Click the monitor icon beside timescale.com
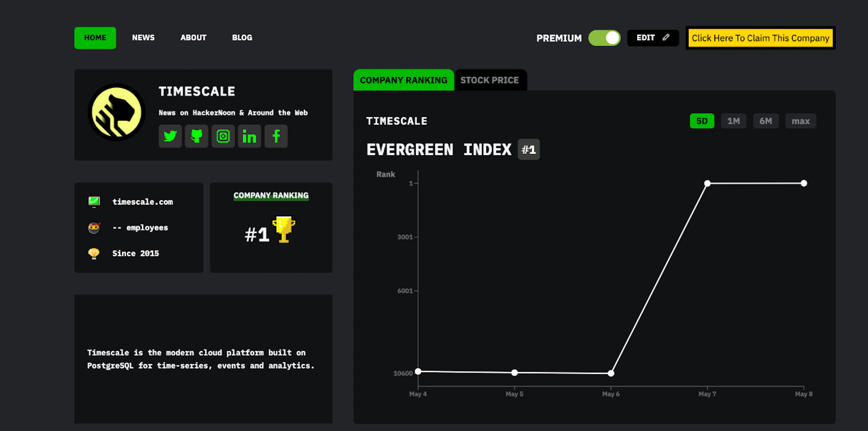The width and height of the screenshot is (868, 431). click(x=94, y=201)
